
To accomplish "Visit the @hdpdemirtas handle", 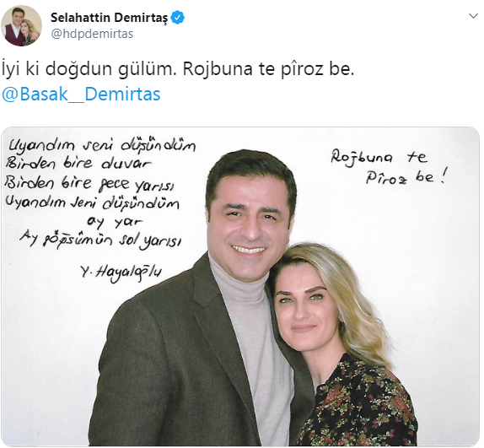I will coord(92,34).
